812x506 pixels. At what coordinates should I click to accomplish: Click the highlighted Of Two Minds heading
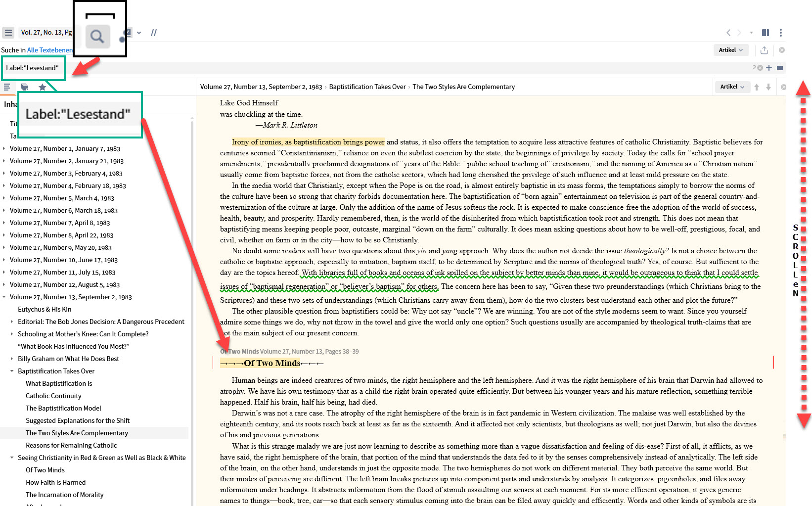pyautogui.click(x=272, y=363)
